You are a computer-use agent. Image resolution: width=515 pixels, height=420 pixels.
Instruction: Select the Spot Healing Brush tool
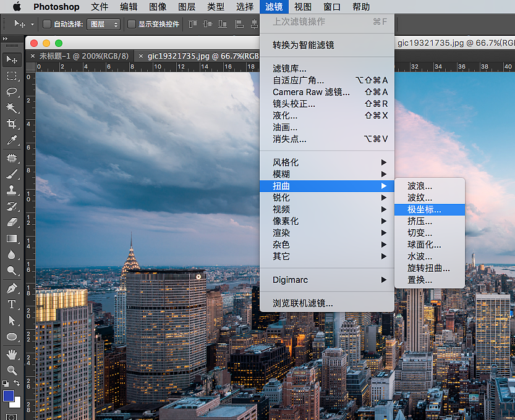[x=12, y=158]
